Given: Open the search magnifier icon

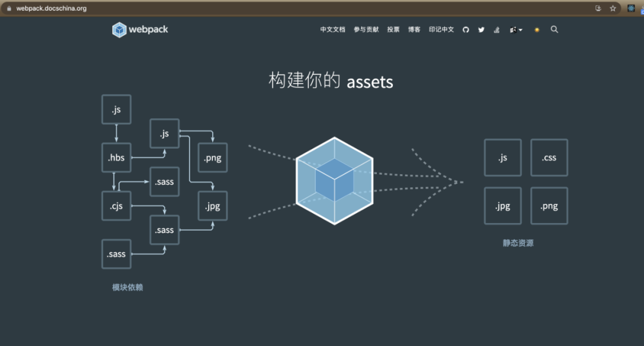Looking at the screenshot, I should [555, 29].
